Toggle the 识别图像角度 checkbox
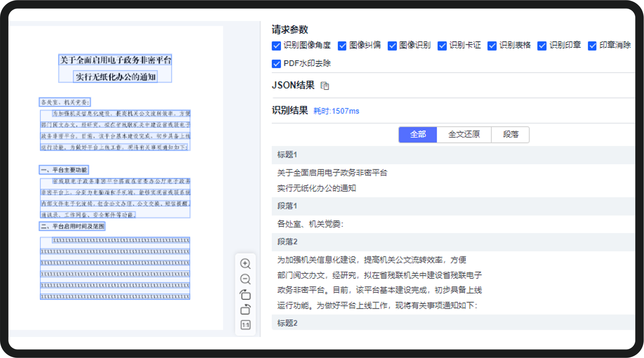Image resolution: width=644 pixels, height=358 pixels. tap(276, 46)
